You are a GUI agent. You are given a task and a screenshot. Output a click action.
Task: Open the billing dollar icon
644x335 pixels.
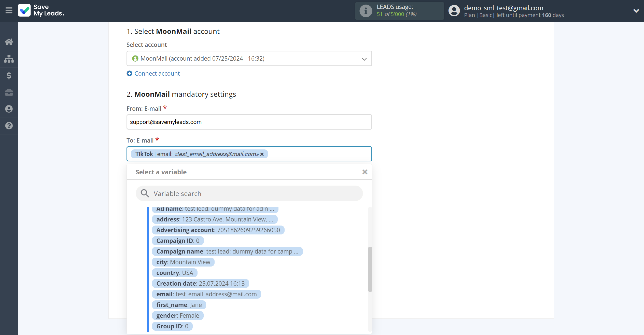[x=9, y=76]
